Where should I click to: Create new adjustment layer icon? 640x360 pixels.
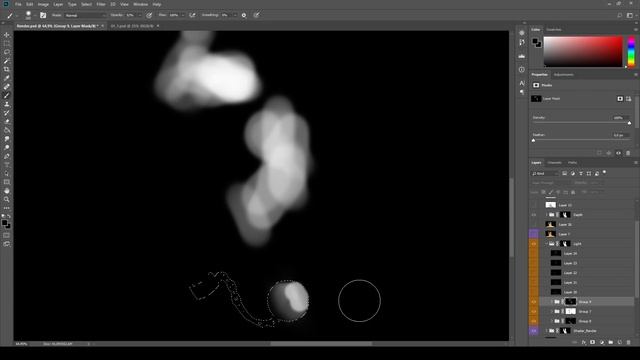point(602,342)
